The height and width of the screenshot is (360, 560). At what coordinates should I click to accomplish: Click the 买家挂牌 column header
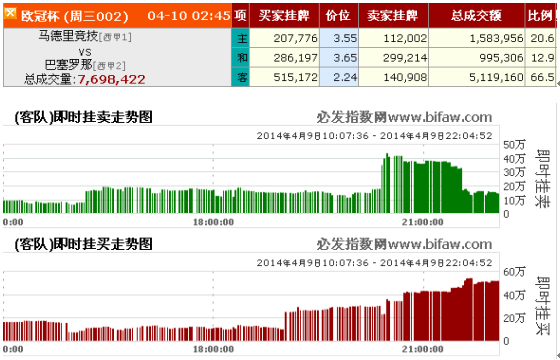coord(284,16)
